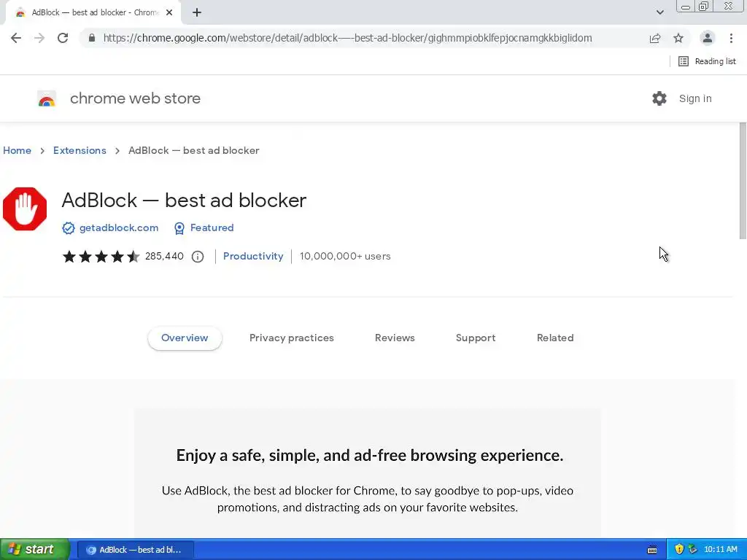Open the Reviews tab
Viewport: 747px width, 560px height.
(x=395, y=338)
